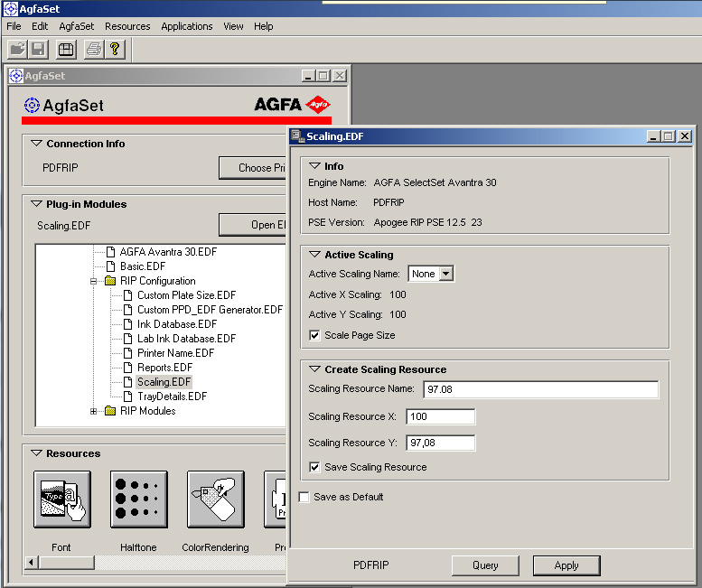This screenshot has width=702, height=588.
Task: Close the Scaling.EDF window
Action: pyautogui.click(x=685, y=136)
